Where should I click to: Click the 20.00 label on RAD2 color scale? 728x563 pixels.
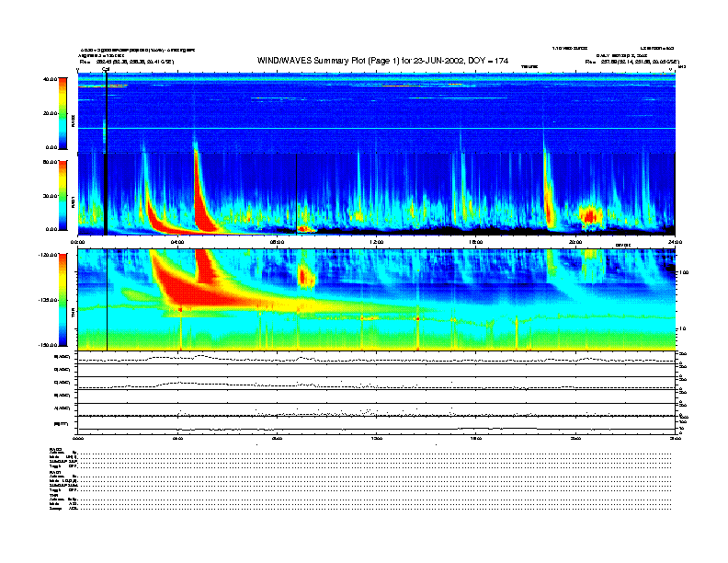tap(50, 113)
